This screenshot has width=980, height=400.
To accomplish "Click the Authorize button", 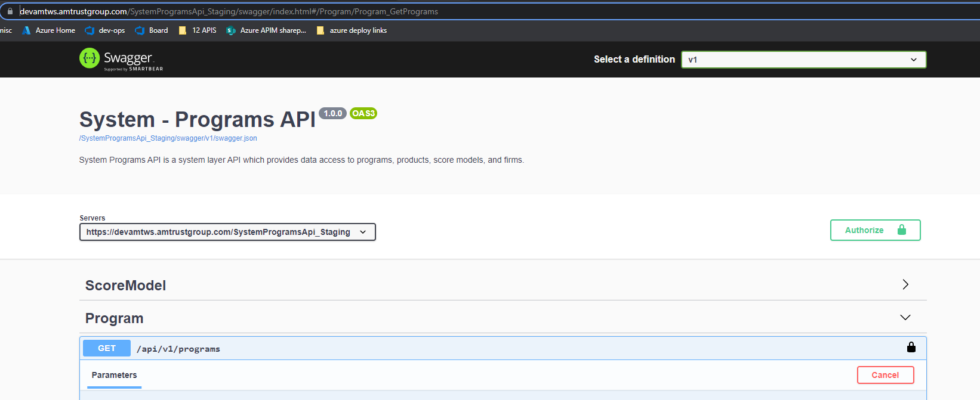I will tap(875, 230).
